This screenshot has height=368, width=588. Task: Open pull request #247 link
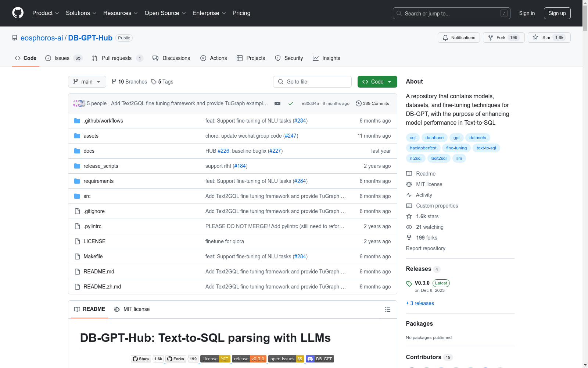pyautogui.click(x=291, y=136)
